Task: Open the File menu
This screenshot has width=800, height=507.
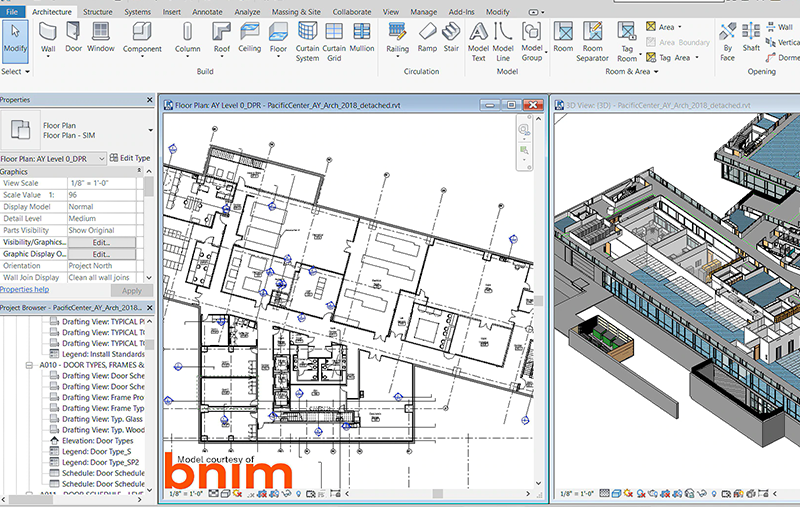Action: (12, 11)
